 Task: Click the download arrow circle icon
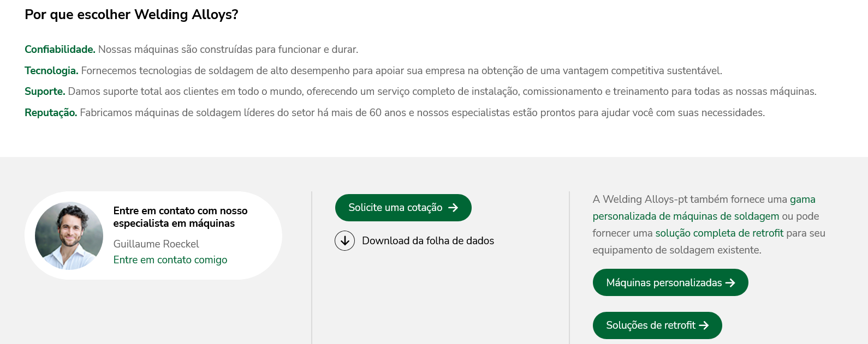pyautogui.click(x=344, y=240)
